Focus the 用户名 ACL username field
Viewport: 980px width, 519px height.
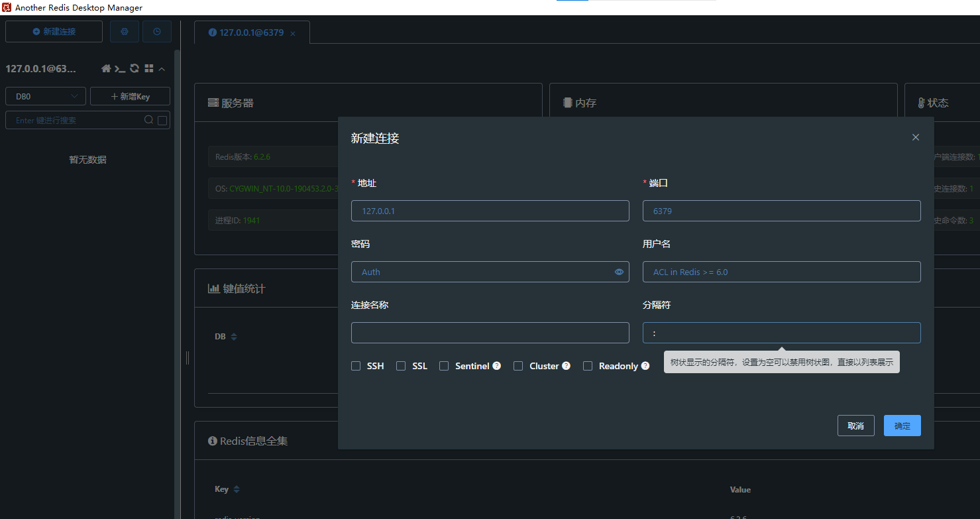tap(782, 272)
